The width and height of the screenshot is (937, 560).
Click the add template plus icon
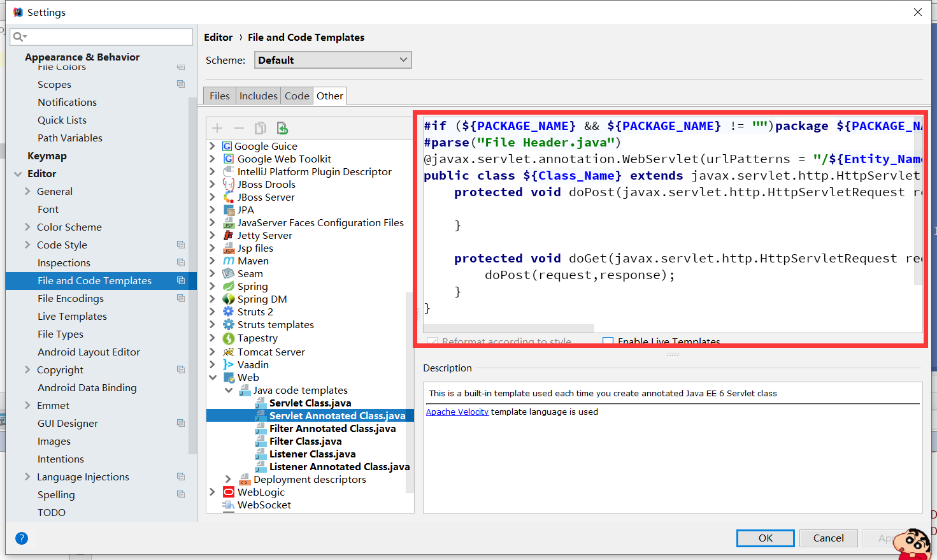(217, 128)
